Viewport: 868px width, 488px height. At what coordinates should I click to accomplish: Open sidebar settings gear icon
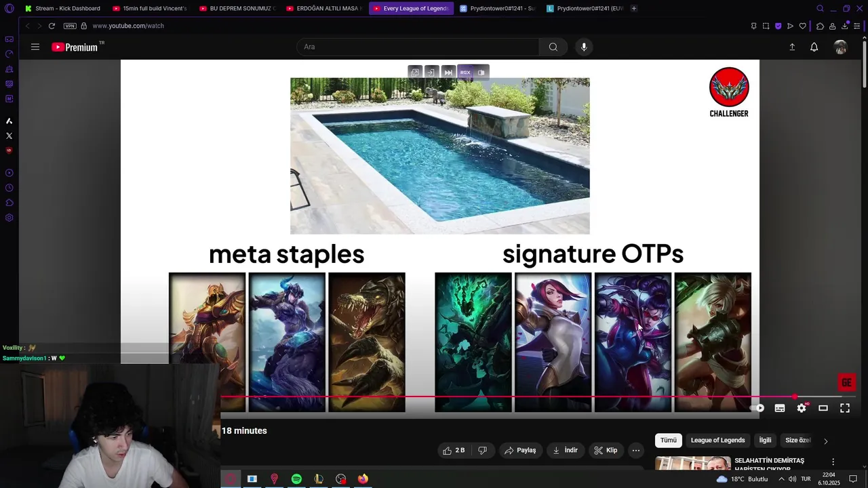pos(9,218)
